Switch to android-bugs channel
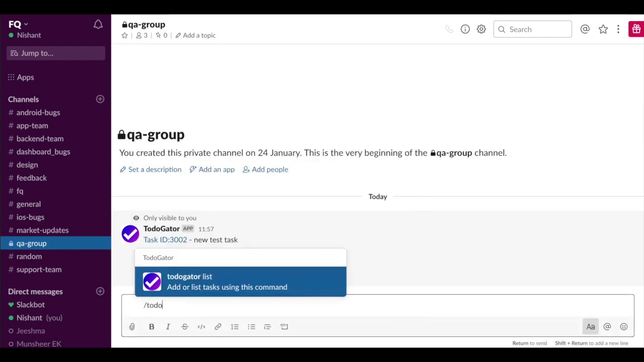 [x=55, y=113]
